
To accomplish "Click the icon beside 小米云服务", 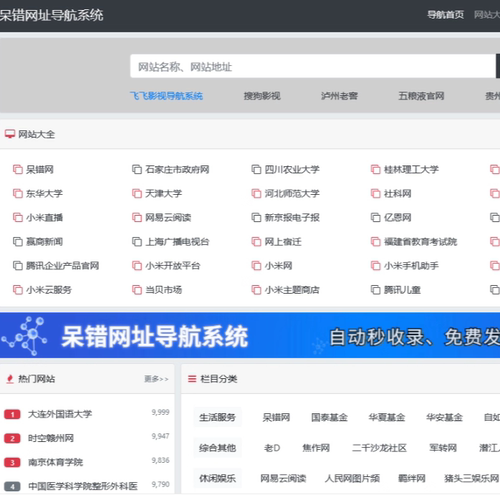I will pos(18,290).
